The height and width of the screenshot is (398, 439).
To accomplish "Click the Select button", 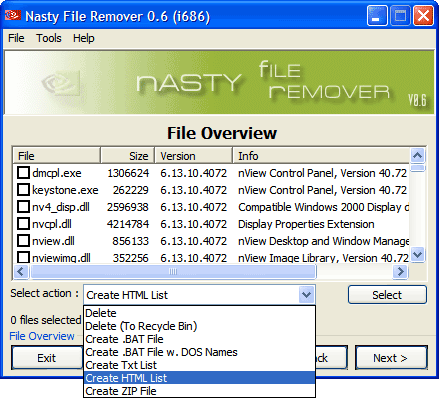I will coord(387,295).
